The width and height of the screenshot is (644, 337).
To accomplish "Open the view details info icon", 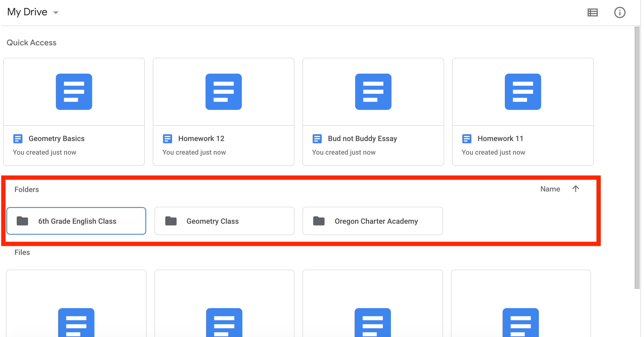I will pyautogui.click(x=620, y=12).
